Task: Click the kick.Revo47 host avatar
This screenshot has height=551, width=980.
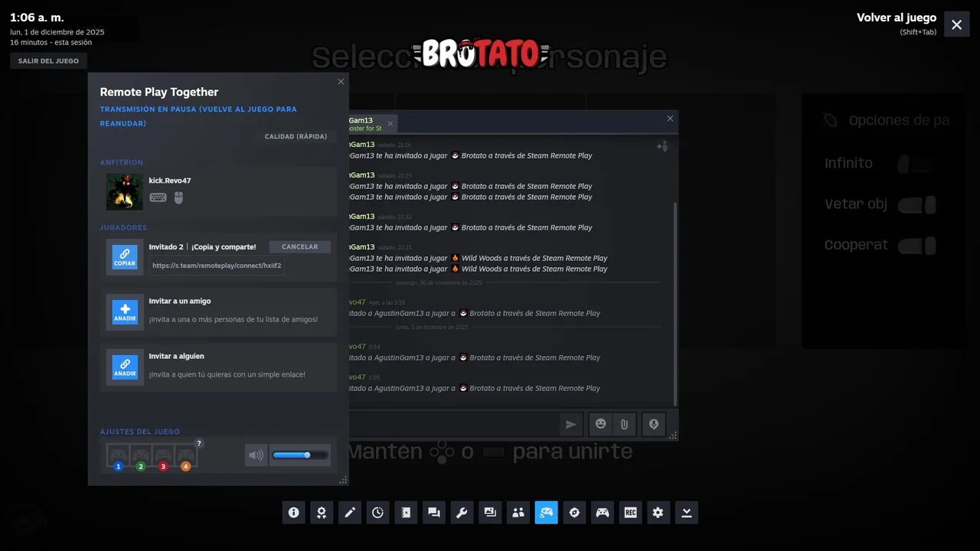Action: click(125, 192)
